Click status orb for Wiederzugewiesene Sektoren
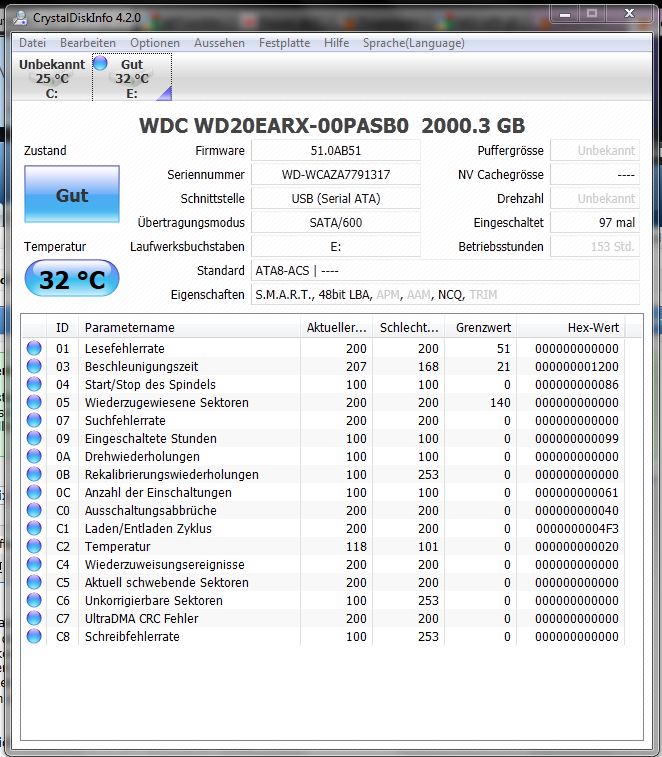 [34, 402]
